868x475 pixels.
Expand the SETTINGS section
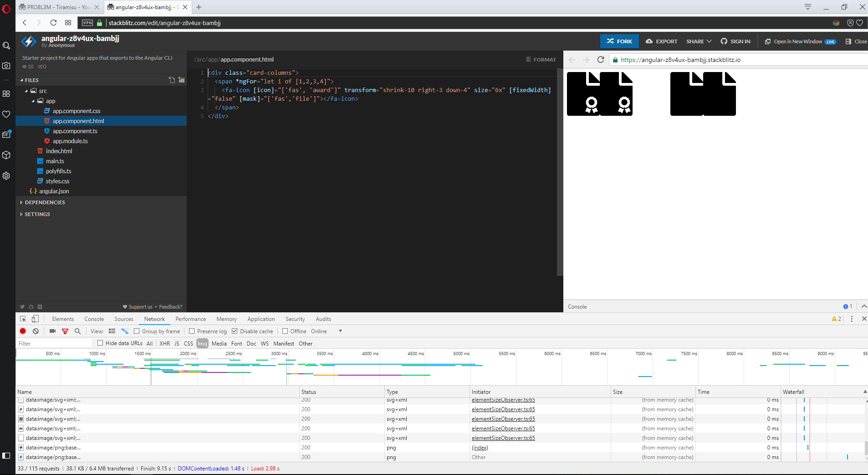point(38,214)
